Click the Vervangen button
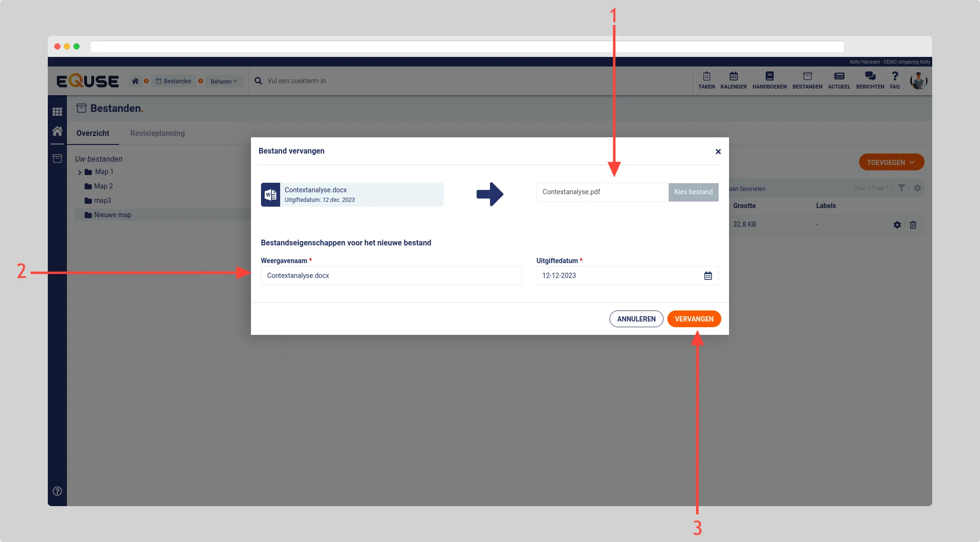The width and height of the screenshot is (980, 542). coord(694,319)
